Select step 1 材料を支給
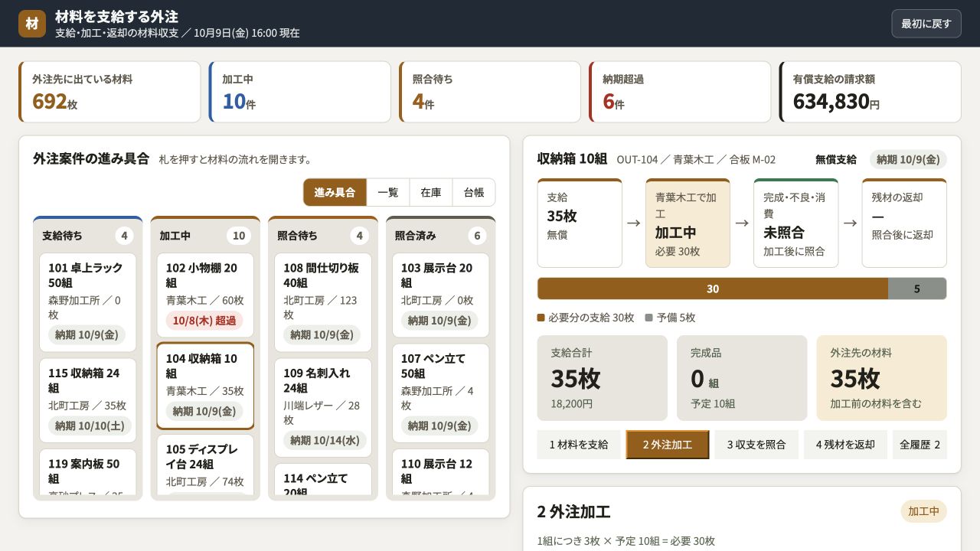The height and width of the screenshot is (551, 980). [x=579, y=445]
